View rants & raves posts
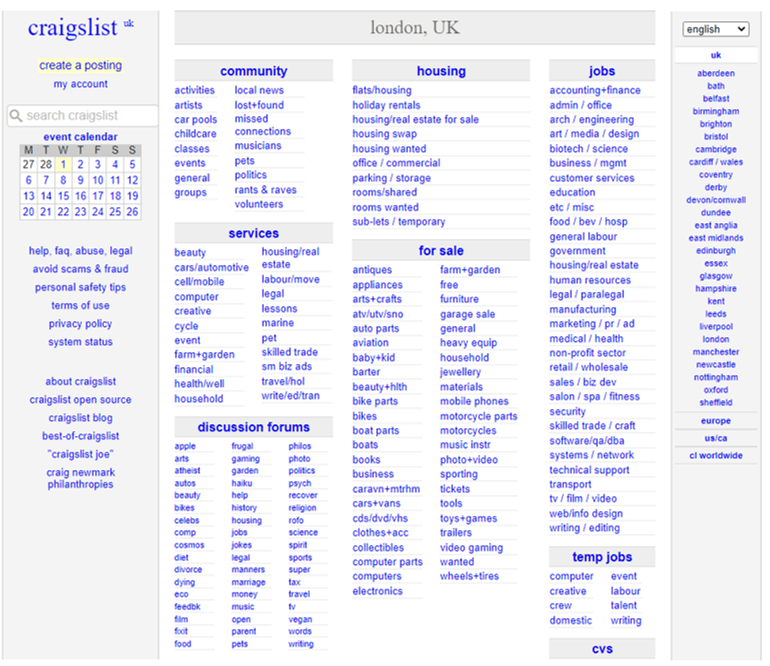Viewport: 770px width, 666px height. pos(265,190)
